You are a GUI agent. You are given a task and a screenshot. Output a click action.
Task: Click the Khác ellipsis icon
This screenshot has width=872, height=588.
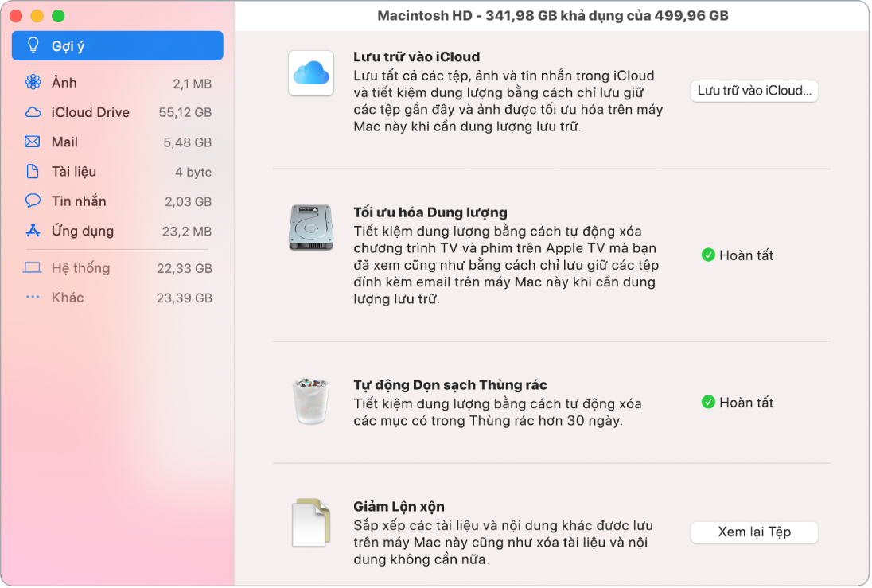coord(33,298)
